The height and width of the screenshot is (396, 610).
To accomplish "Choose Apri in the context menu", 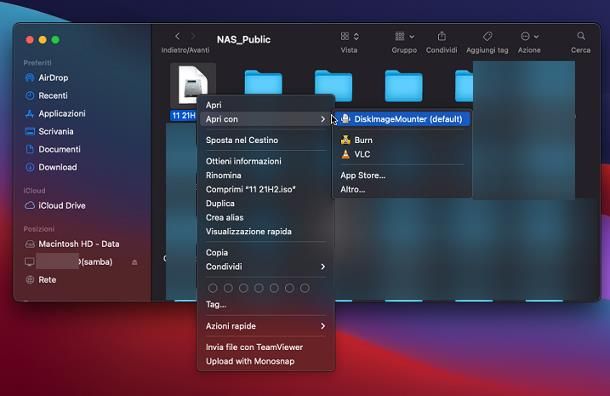I will click(x=266, y=105).
